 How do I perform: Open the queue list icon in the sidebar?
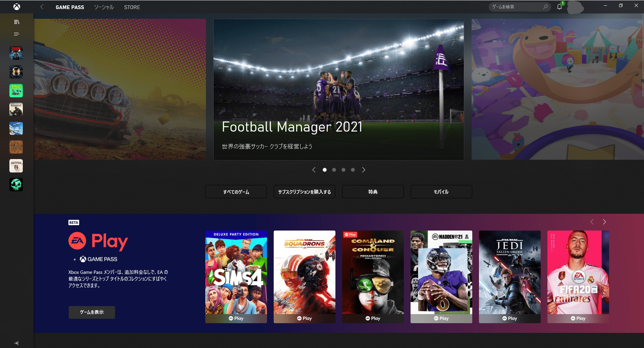click(16, 34)
